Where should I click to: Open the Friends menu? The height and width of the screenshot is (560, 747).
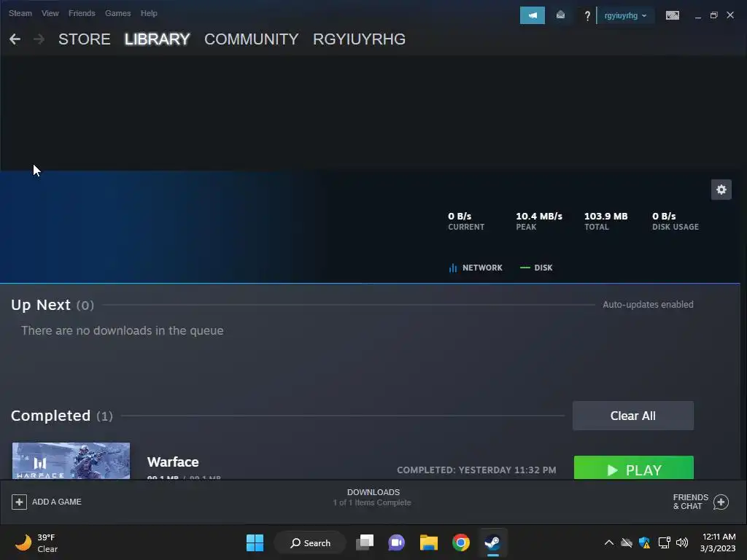(x=82, y=13)
